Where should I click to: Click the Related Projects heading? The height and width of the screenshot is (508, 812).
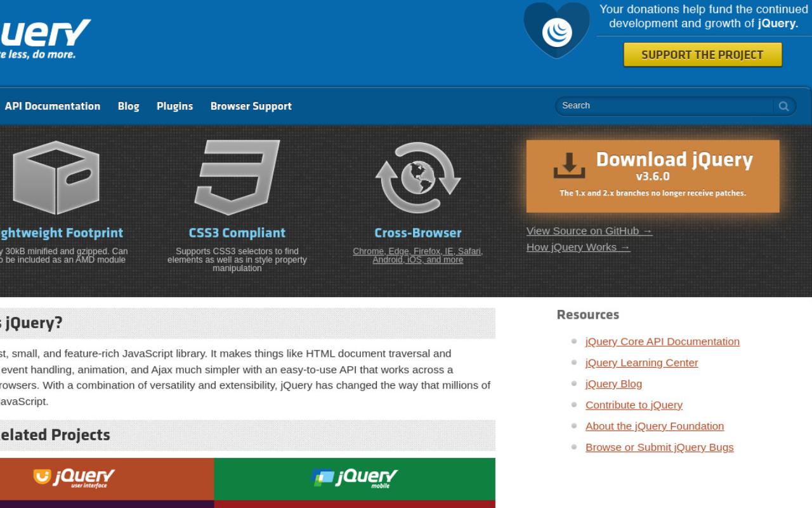pos(55,435)
